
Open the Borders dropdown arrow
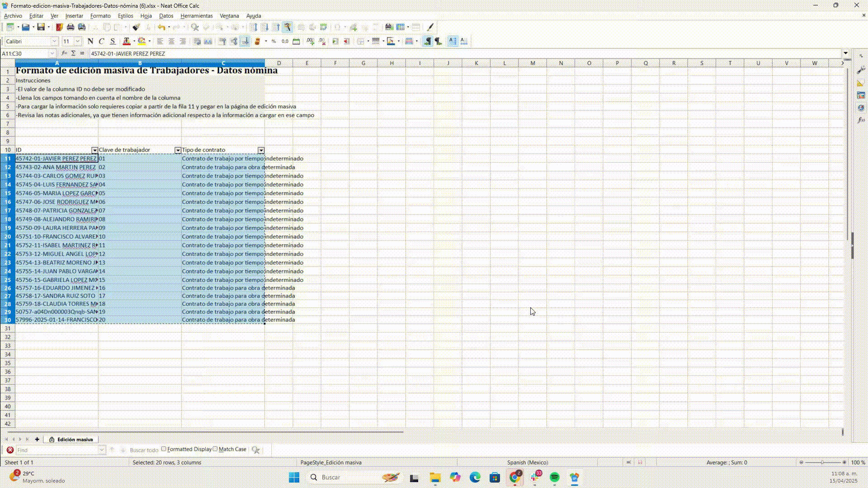368,41
